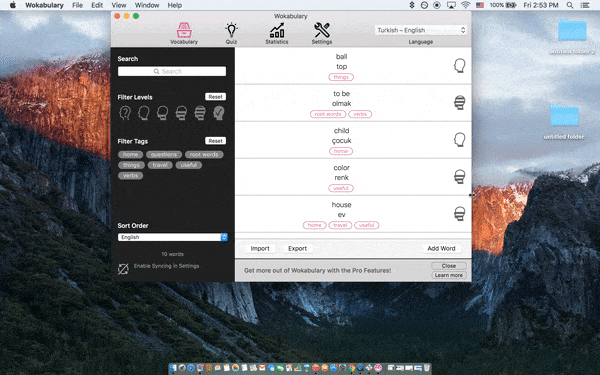Select the word renk
Screen dimensions: 600x375
(x=341, y=178)
